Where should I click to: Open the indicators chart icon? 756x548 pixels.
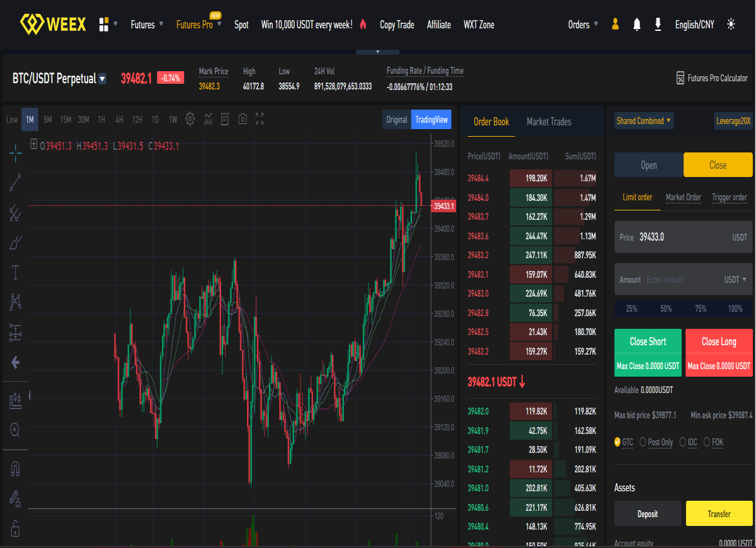[x=208, y=119]
